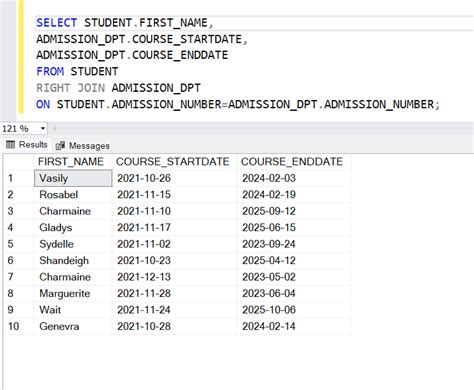
Task: Click end date 2023-06-04
Action: (x=294, y=293)
